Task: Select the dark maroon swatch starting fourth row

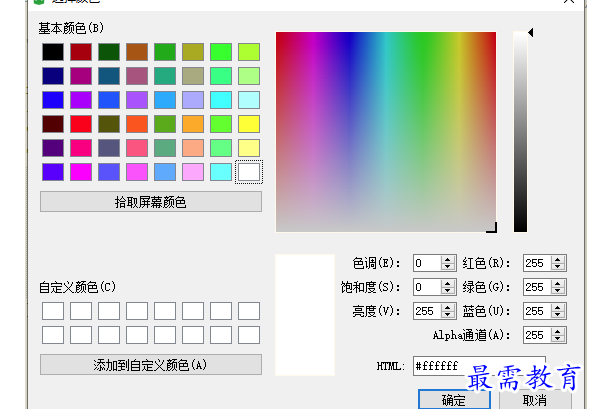Action: (53, 124)
